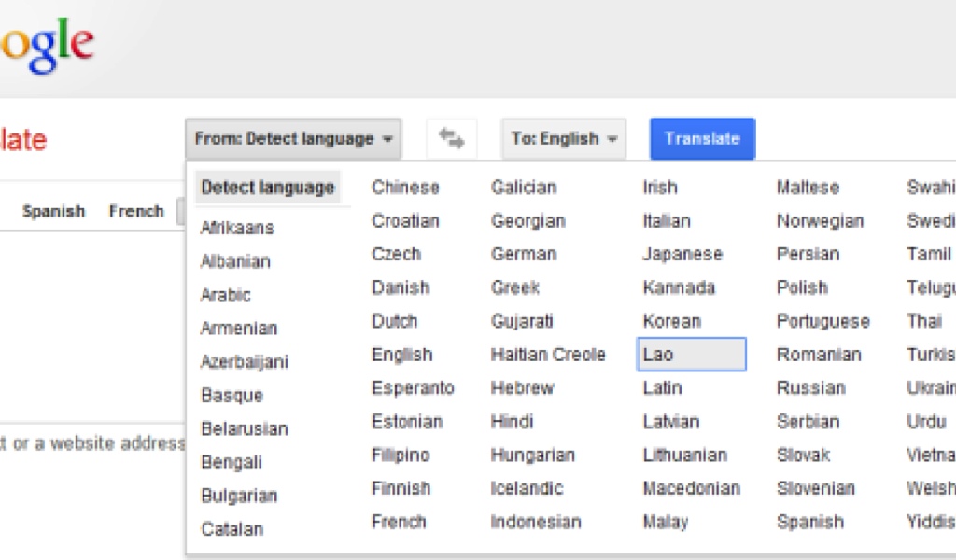The width and height of the screenshot is (956, 560).
Task: Select Azerbaijani from the list
Action: [245, 362]
